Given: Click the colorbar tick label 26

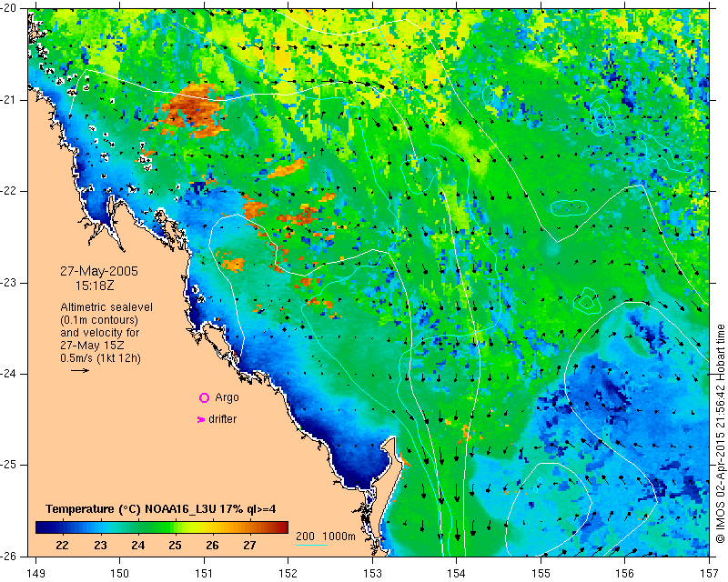Looking at the screenshot, I should [x=212, y=546].
